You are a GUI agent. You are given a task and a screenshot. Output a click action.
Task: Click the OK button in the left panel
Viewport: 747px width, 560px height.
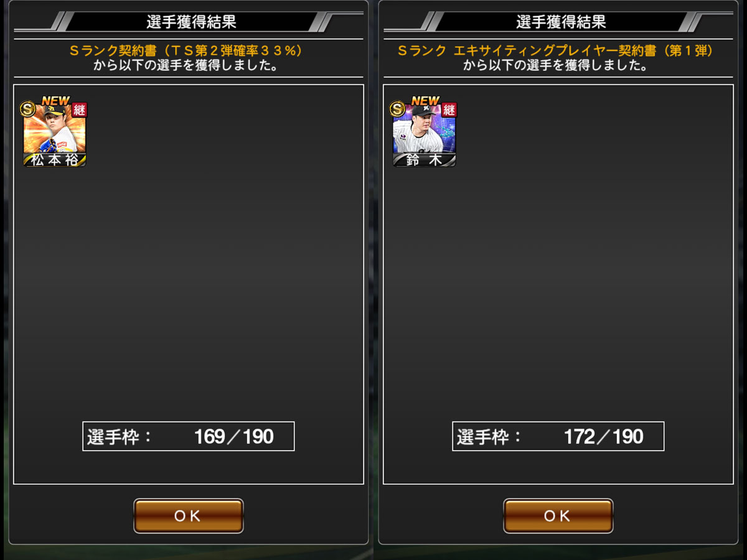(188, 516)
